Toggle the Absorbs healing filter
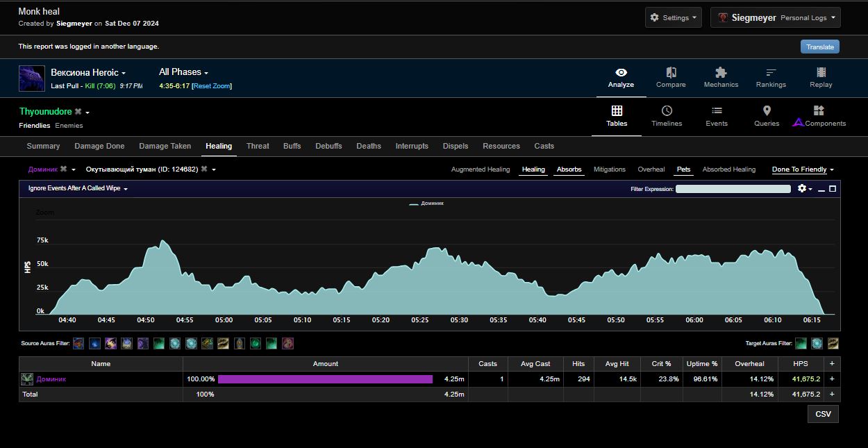The height and width of the screenshot is (448, 868). click(x=569, y=169)
